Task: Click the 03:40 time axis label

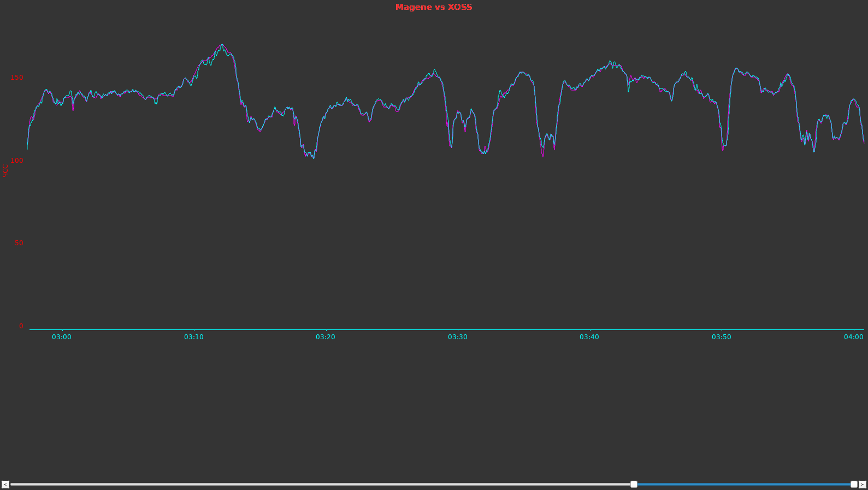Action: [x=589, y=337]
